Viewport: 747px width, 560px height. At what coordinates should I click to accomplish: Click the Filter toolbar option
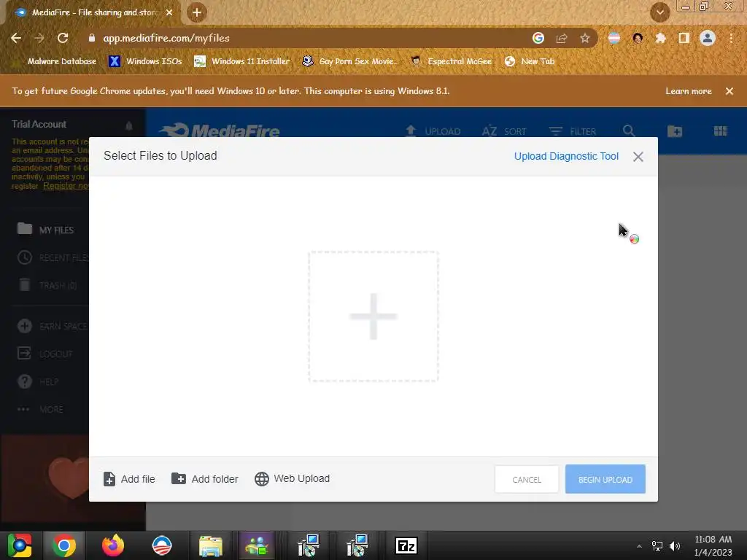coord(572,131)
